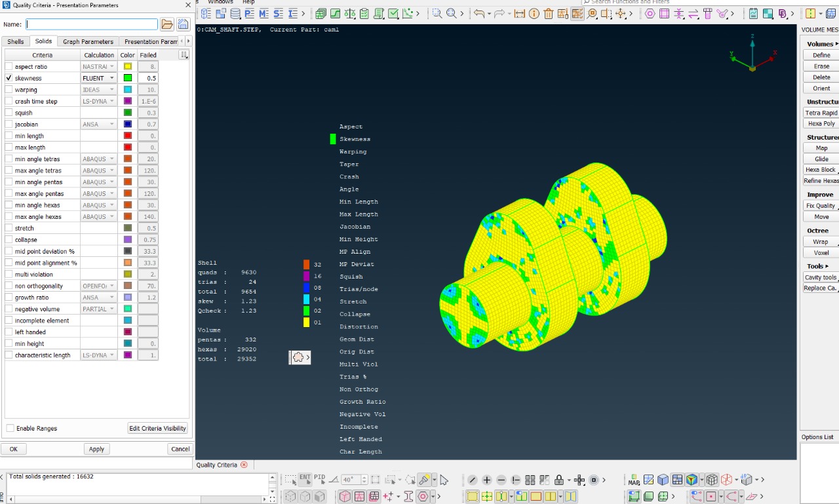Tick the jacobian criterion checkbox
This screenshot has height=504, width=839.
tap(9, 124)
